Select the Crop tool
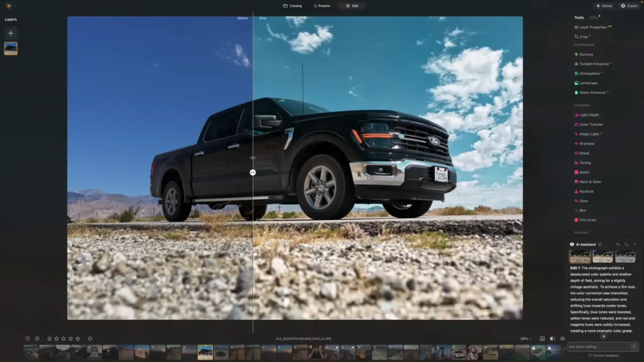 click(582, 36)
